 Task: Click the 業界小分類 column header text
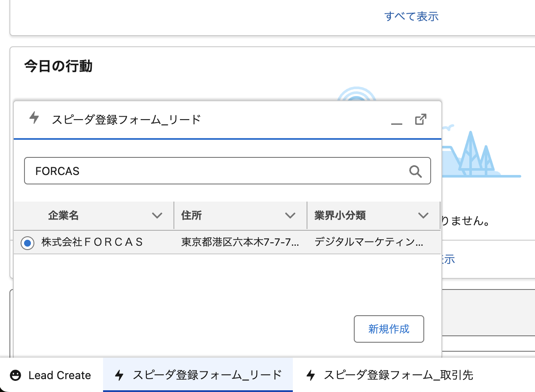point(340,215)
